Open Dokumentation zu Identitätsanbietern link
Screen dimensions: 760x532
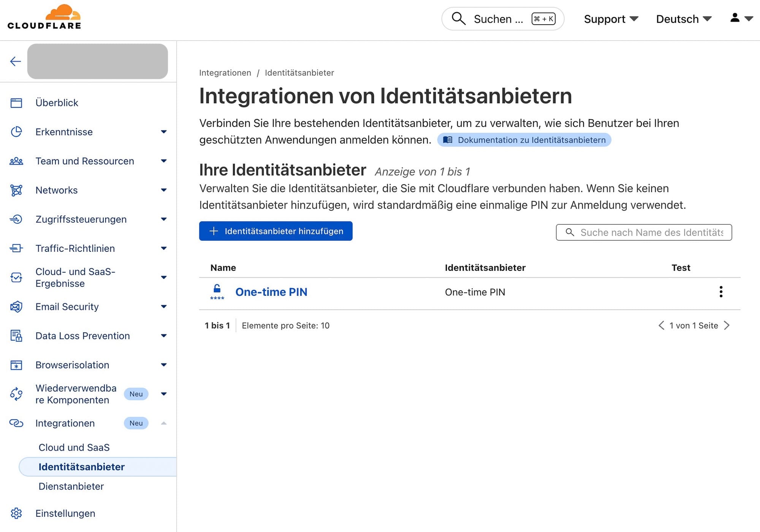tap(524, 140)
